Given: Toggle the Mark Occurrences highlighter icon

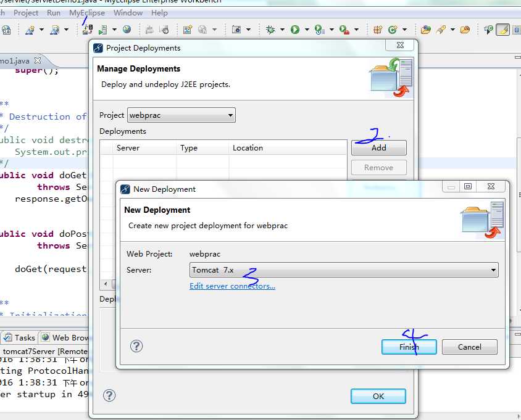Looking at the screenshot, I should (502, 30).
